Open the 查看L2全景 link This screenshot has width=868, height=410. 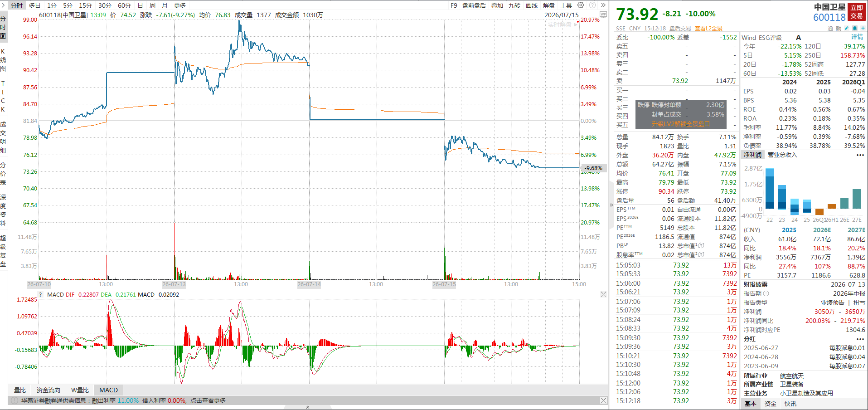coord(708,28)
